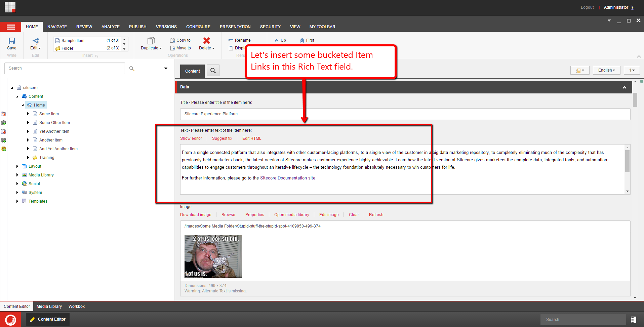Screen dimensions: 644x327
Task: Click the Save icon in ribbon
Action: point(12,41)
